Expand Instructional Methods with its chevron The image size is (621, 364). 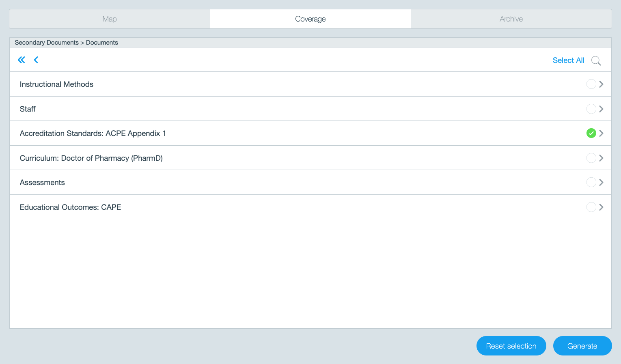point(601,84)
